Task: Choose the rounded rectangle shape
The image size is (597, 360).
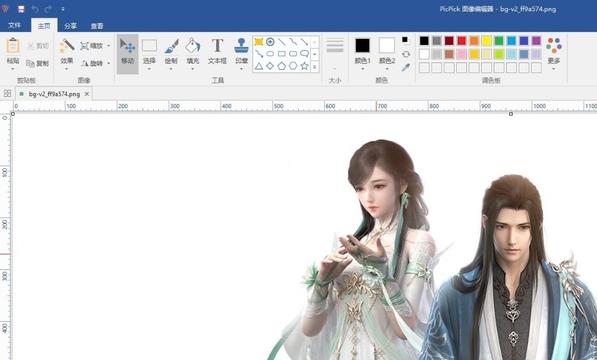Action: (293, 54)
